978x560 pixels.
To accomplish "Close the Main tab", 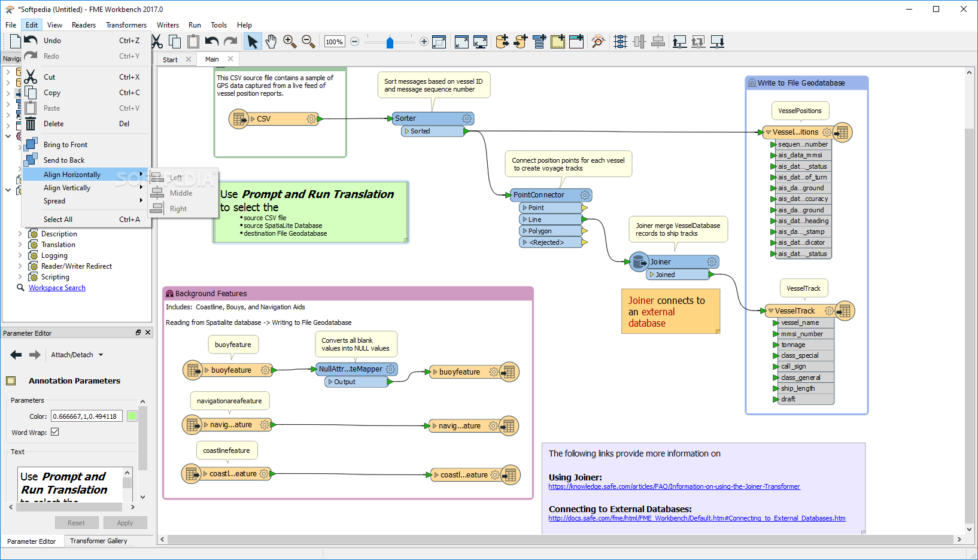I will click(x=230, y=59).
